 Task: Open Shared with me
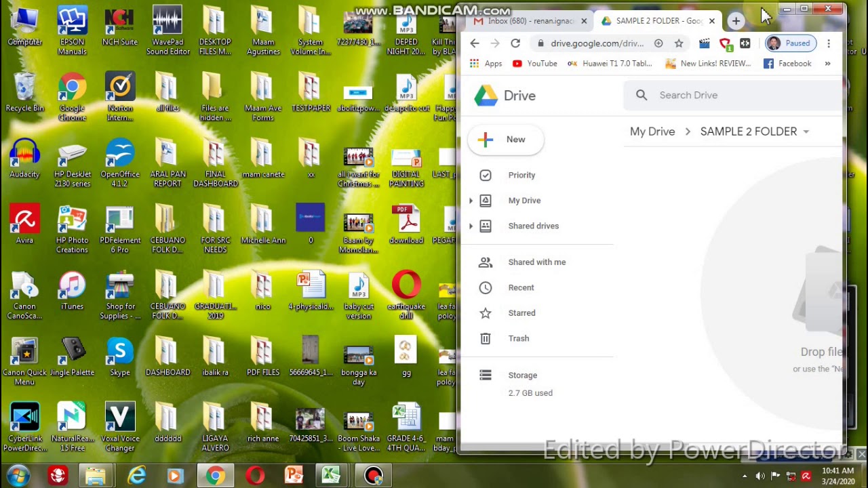point(536,262)
